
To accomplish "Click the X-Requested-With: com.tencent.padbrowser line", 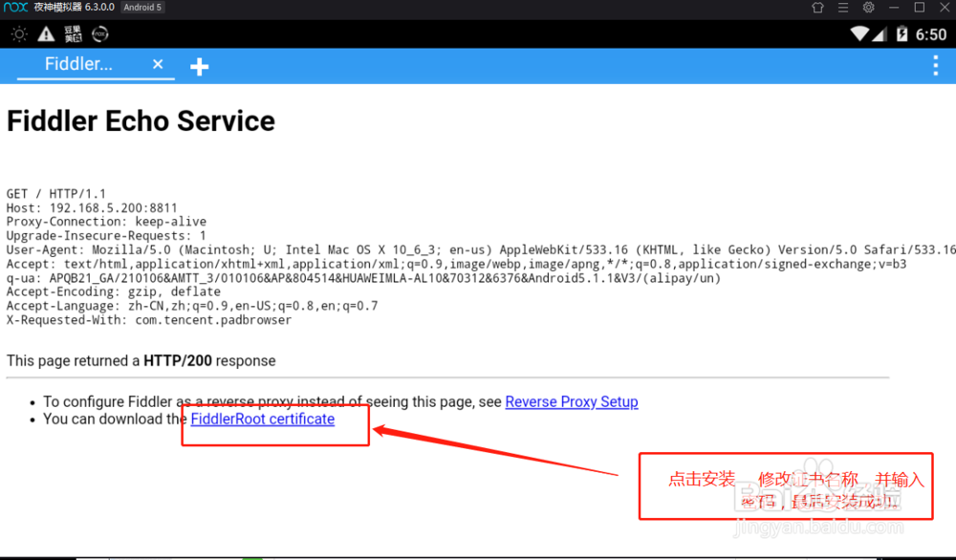I will coord(149,320).
